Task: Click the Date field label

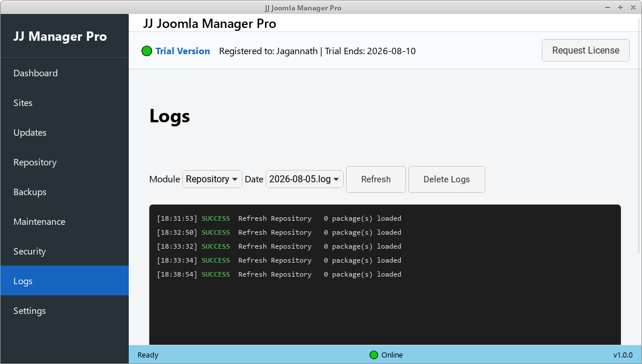Action: pyautogui.click(x=254, y=179)
